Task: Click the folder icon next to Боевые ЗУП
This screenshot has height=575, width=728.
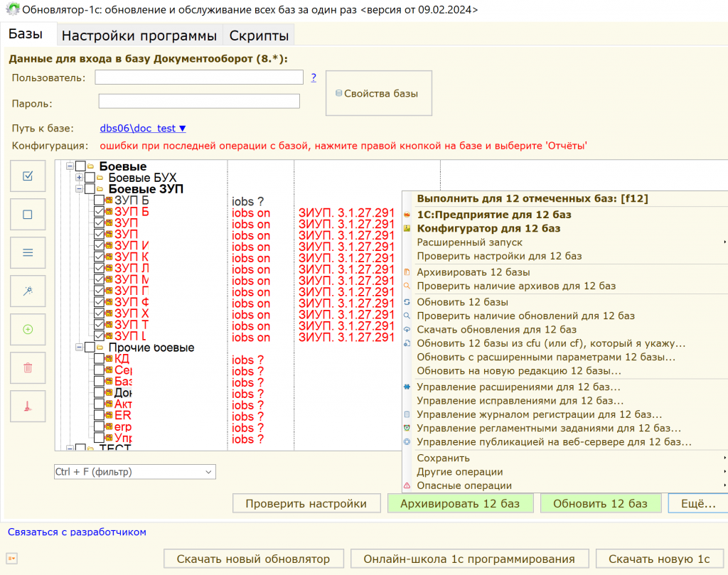Action: pos(100,189)
